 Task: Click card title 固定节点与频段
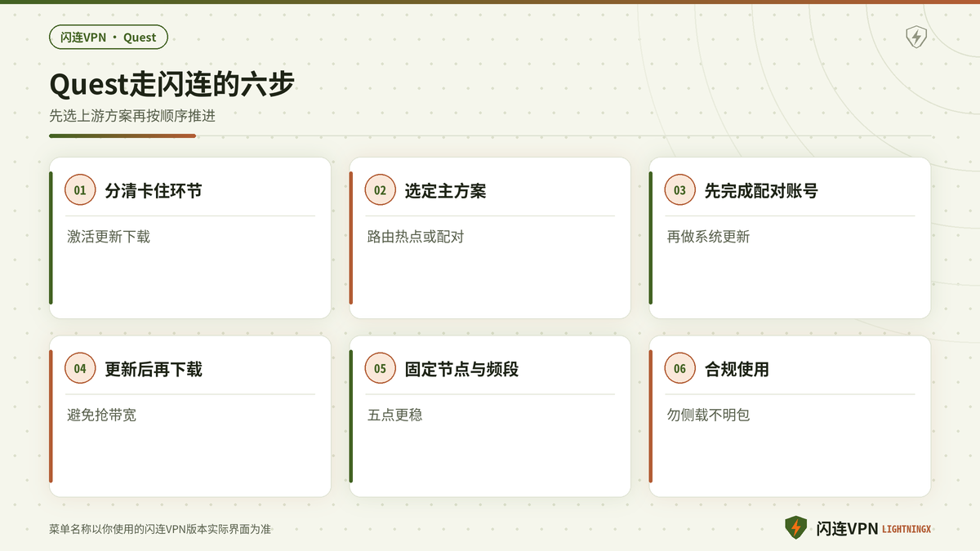pyautogui.click(x=461, y=370)
